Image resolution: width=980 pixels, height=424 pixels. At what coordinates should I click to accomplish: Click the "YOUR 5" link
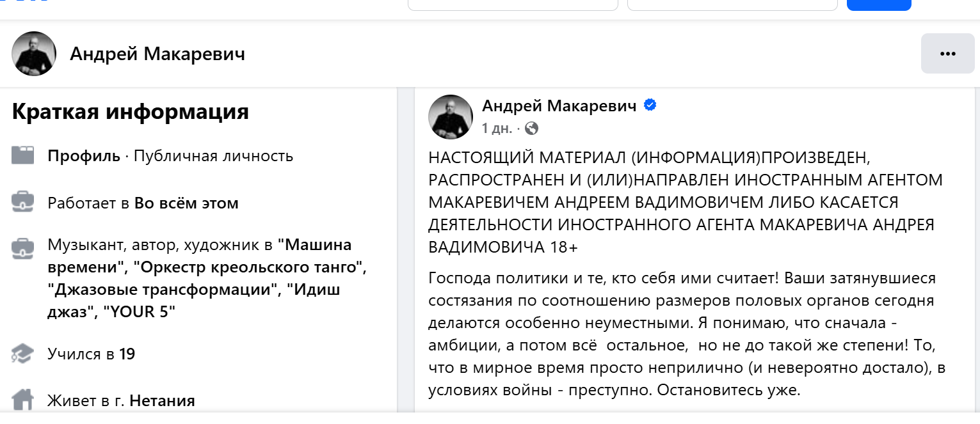tap(145, 313)
